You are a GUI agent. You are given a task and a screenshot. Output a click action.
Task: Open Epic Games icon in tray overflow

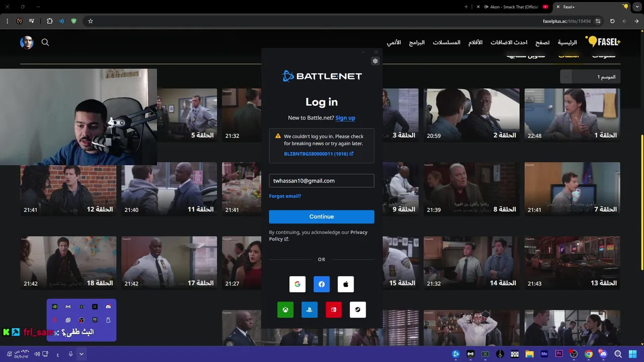(95, 320)
